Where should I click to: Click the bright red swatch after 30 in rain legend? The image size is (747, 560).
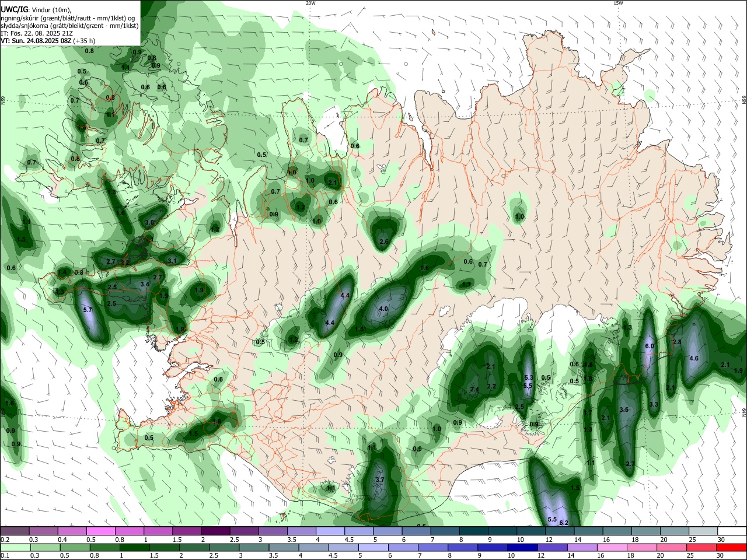tap(731, 548)
